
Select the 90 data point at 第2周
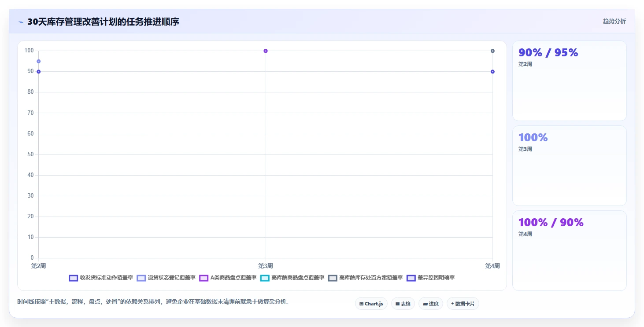(x=39, y=71)
